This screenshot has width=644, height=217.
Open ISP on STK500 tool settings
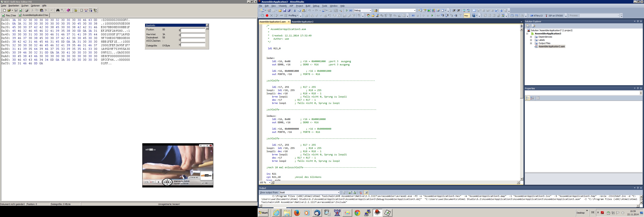click(554, 15)
